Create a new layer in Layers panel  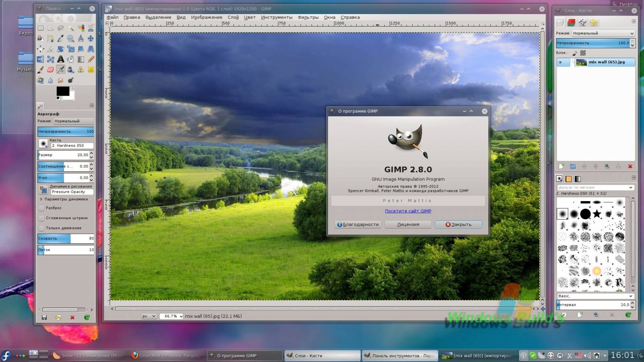[x=561, y=166]
